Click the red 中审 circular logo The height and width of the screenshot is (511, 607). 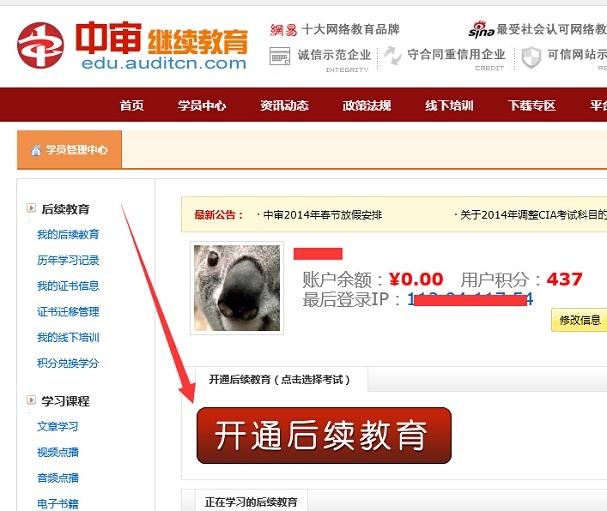(x=40, y=45)
